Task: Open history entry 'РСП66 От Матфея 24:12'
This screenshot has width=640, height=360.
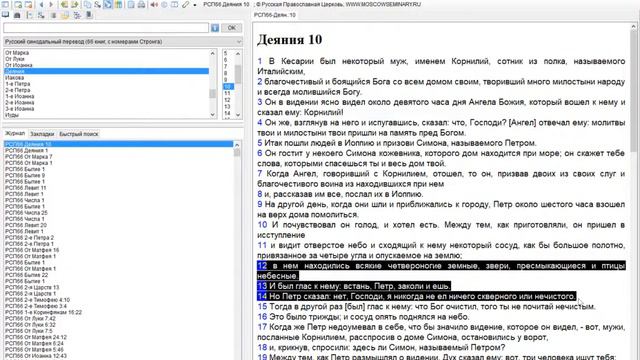Action: point(118,337)
